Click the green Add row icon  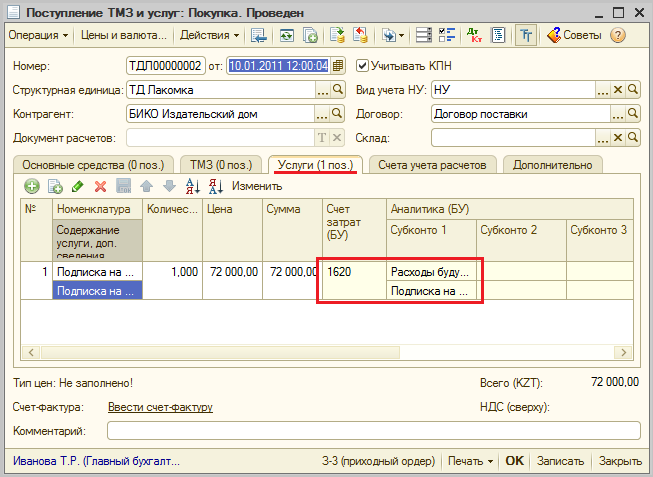coord(32,186)
